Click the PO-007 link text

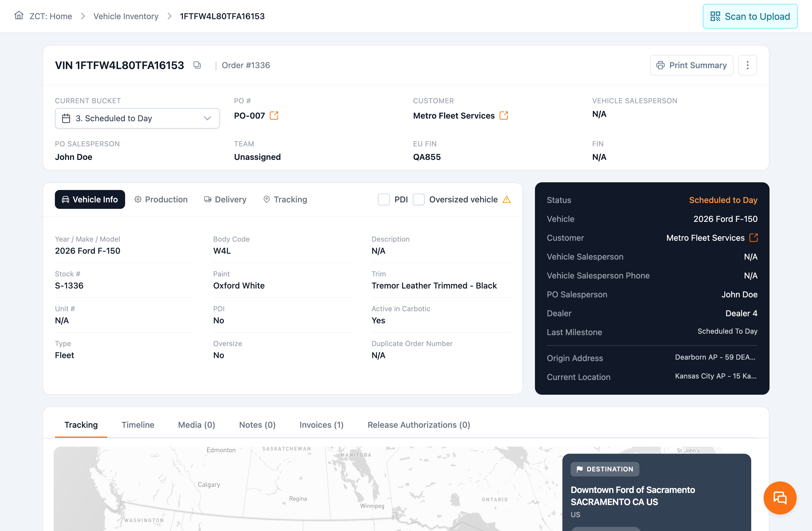249,116
